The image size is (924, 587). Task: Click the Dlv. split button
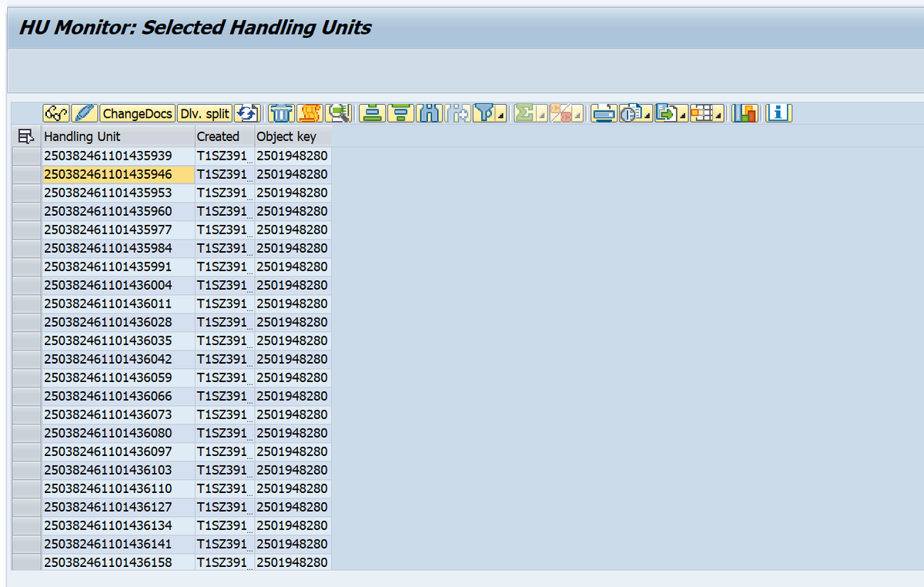coord(204,114)
